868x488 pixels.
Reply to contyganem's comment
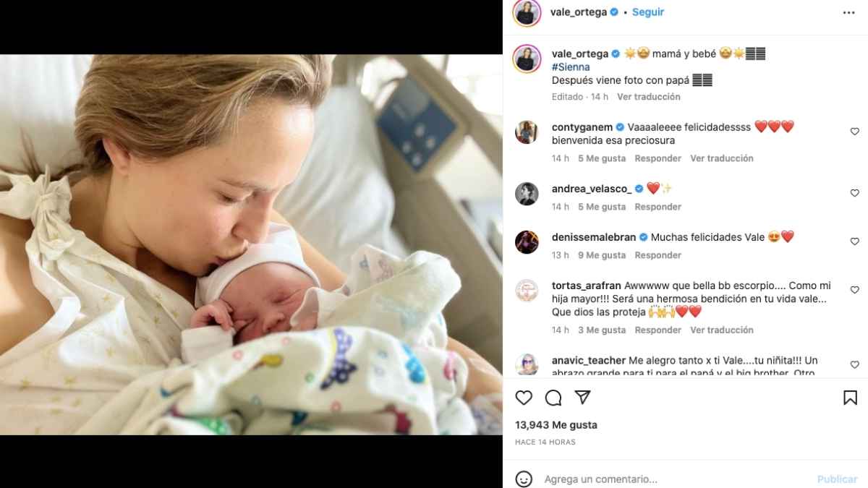point(658,158)
